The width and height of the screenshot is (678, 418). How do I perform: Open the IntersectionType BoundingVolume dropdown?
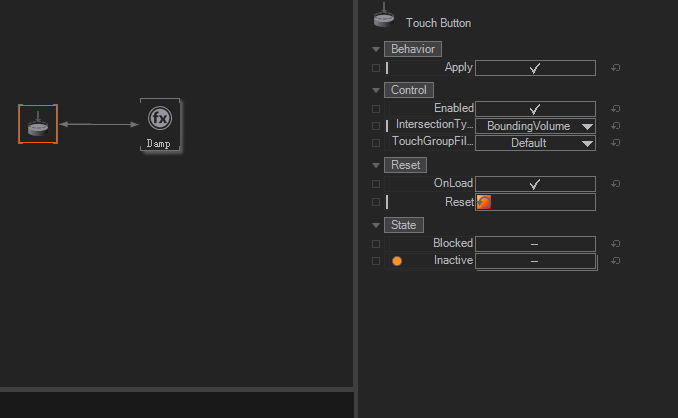tap(535, 126)
